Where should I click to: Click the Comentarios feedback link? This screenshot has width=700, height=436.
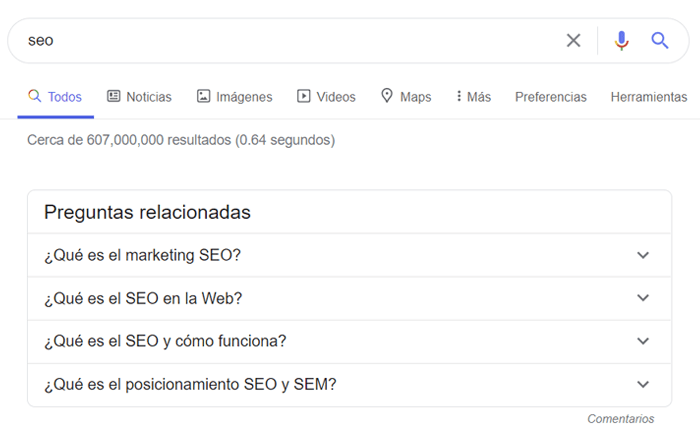tap(621, 419)
